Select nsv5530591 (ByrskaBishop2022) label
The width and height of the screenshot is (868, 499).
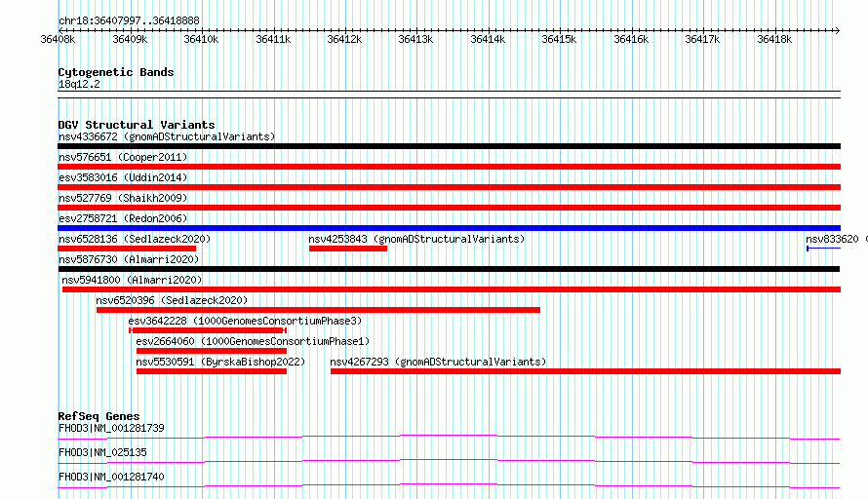(220, 362)
